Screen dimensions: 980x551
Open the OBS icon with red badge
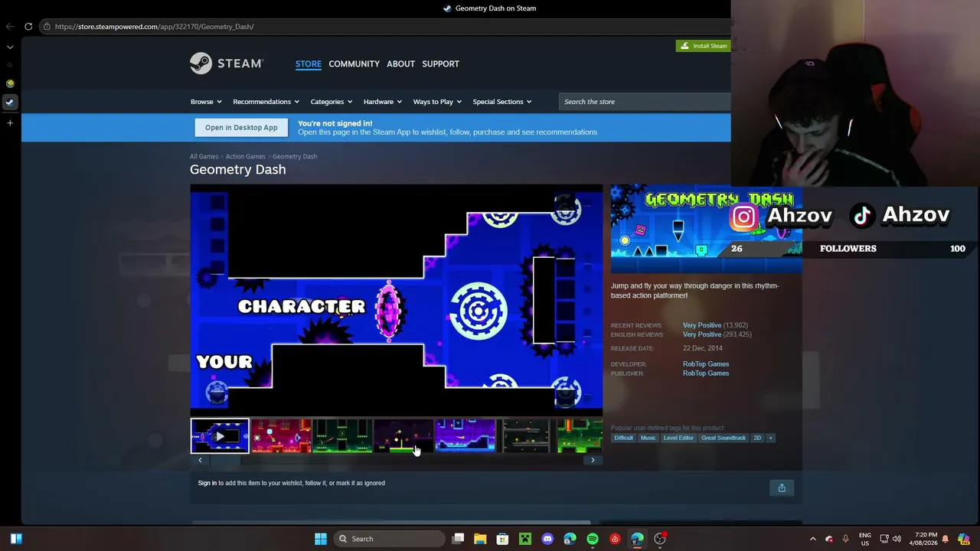click(660, 539)
